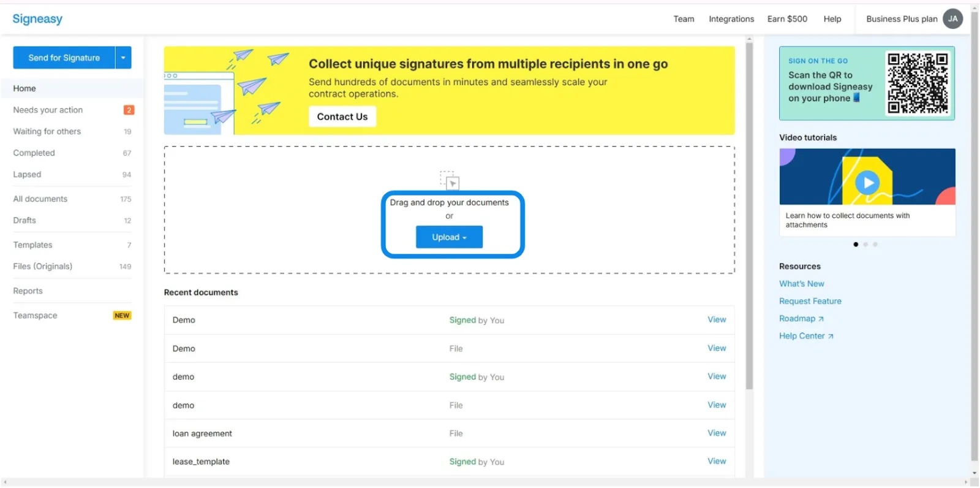The image size is (980, 488).
Task: Click the Roadmap external link arrow
Action: point(821,319)
